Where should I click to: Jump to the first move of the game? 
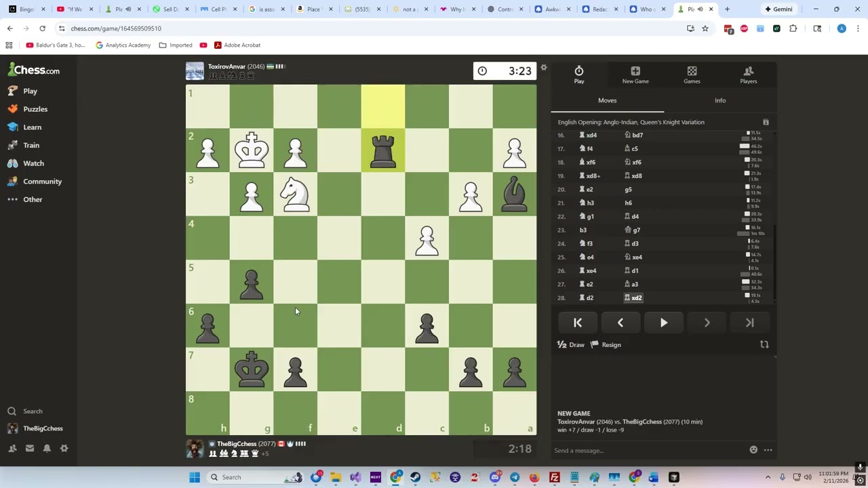(x=578, y=323)
